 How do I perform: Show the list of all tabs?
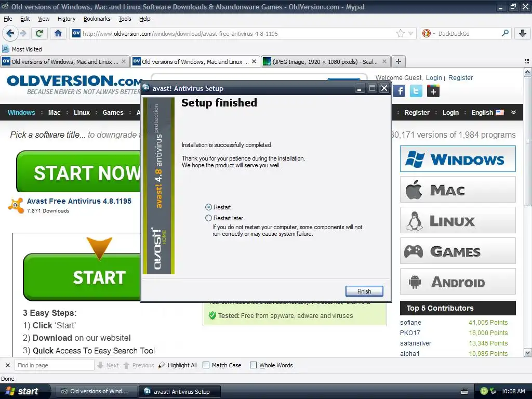coord(526,61)
